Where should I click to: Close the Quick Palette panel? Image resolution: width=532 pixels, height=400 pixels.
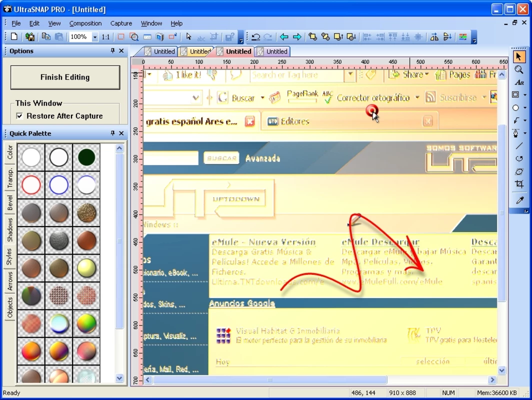(x=121, y=133)
